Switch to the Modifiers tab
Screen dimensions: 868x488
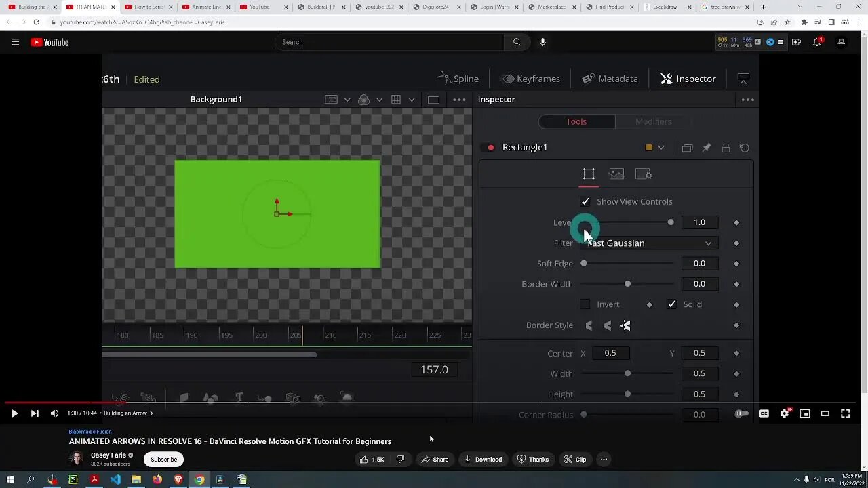[x=654, y=121]
